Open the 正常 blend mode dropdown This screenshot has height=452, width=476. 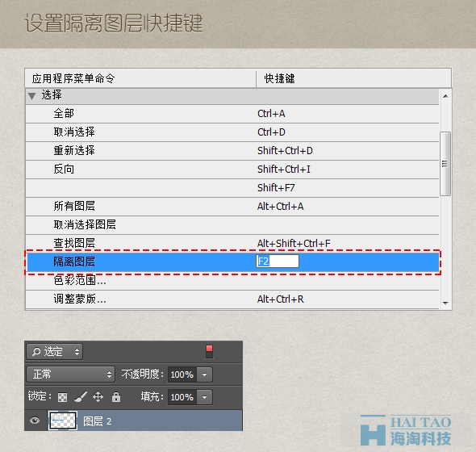[70, 375]
